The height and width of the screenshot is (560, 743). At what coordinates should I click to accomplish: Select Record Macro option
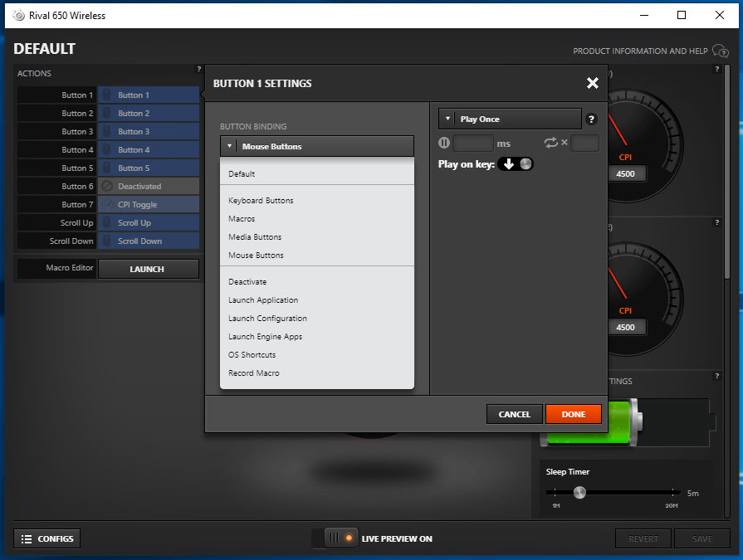tap(317, 373)
